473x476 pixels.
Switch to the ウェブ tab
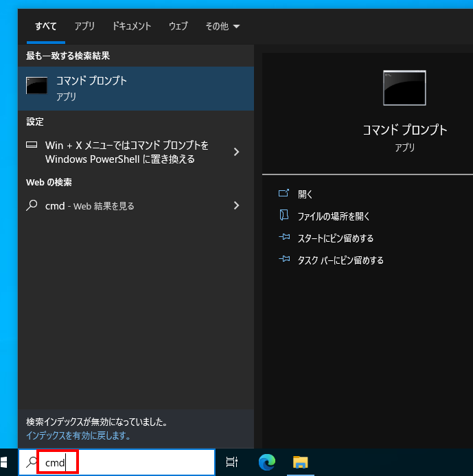point(178,26)
